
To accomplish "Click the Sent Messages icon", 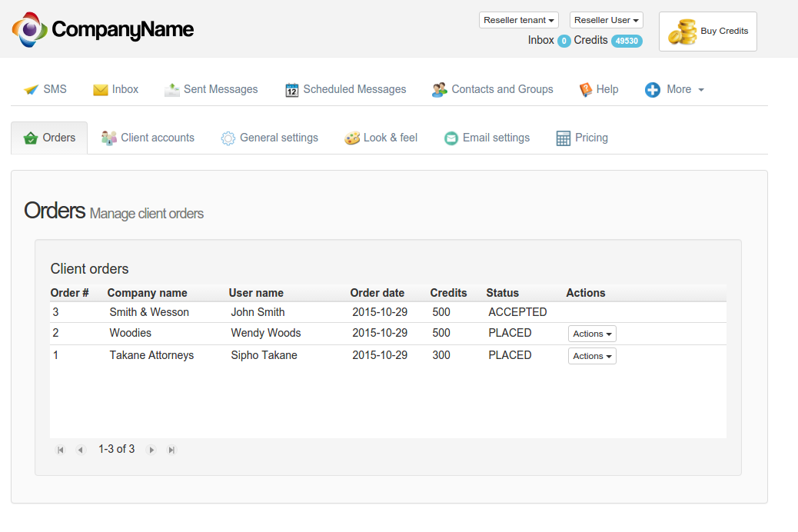I will 172,90.
